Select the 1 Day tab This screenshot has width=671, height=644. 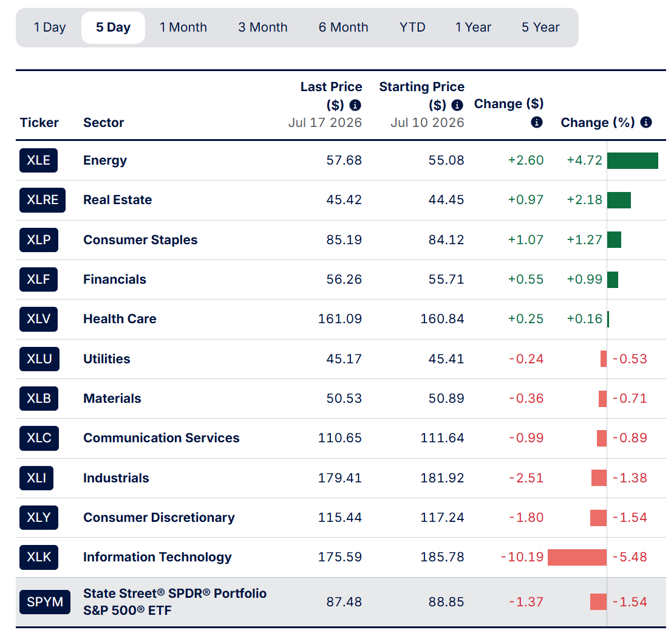(50, 27)
